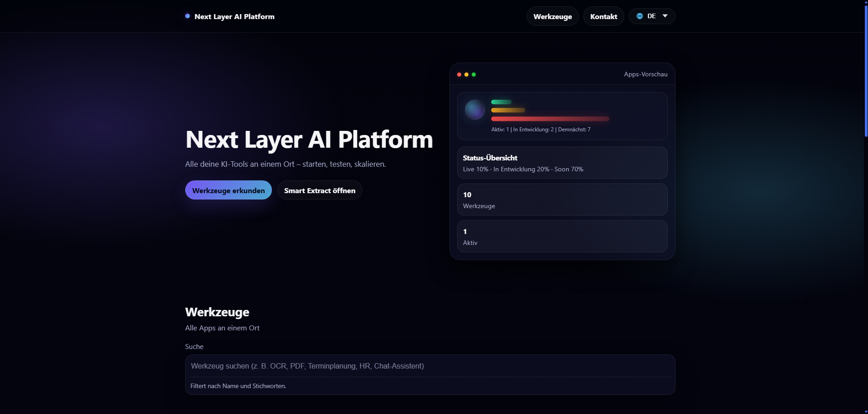Click the dropdown chevron next to DE

(665, 16)
